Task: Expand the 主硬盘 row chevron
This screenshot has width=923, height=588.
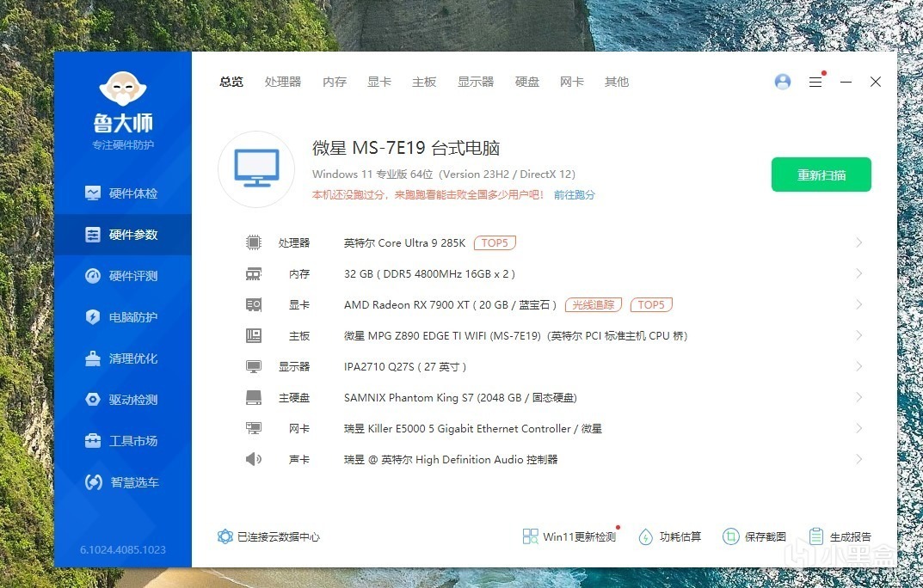Action: (858, 397)
